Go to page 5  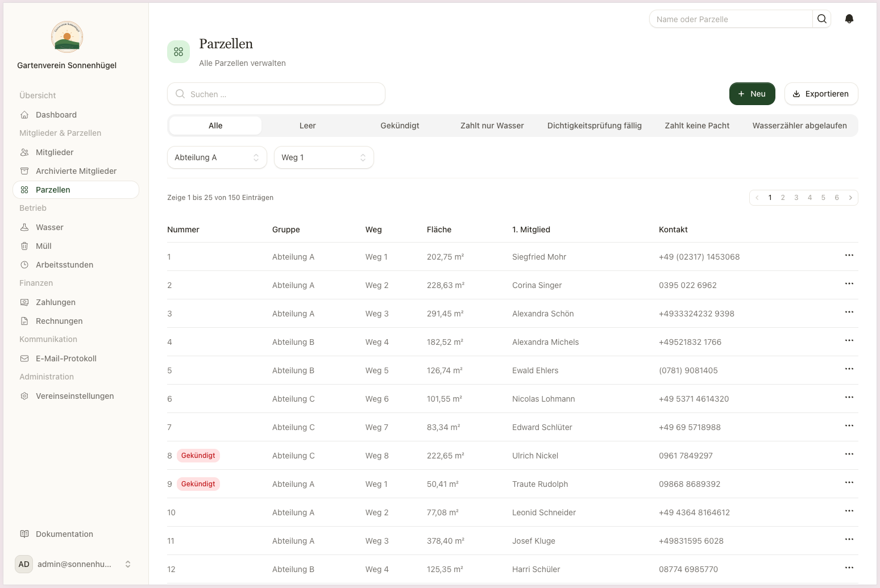(x=823, y=198)
